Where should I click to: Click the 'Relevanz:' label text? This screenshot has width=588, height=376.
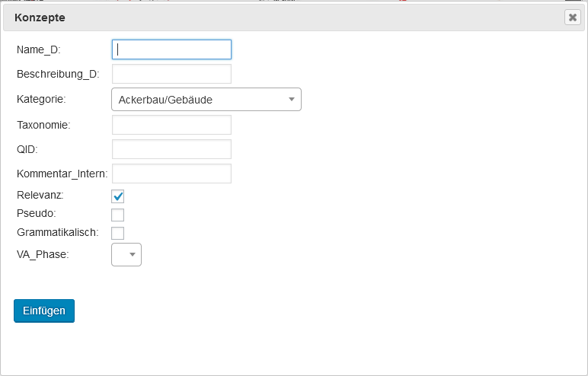click(40, 195)
